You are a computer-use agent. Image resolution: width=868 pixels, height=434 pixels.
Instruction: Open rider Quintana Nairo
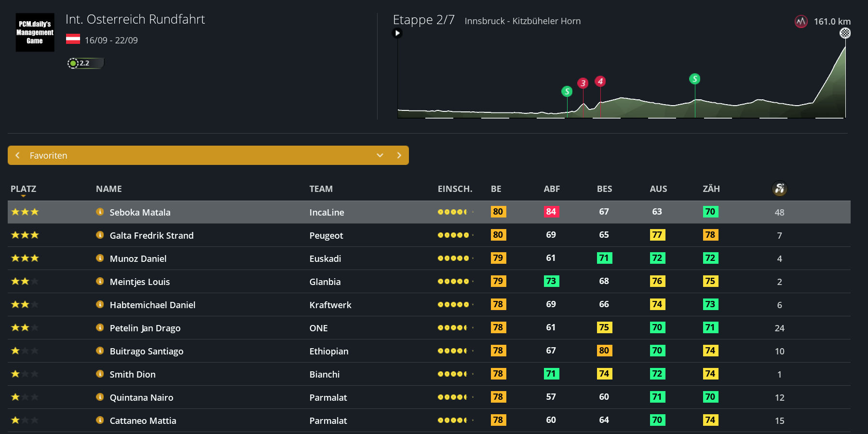(141, 397)
